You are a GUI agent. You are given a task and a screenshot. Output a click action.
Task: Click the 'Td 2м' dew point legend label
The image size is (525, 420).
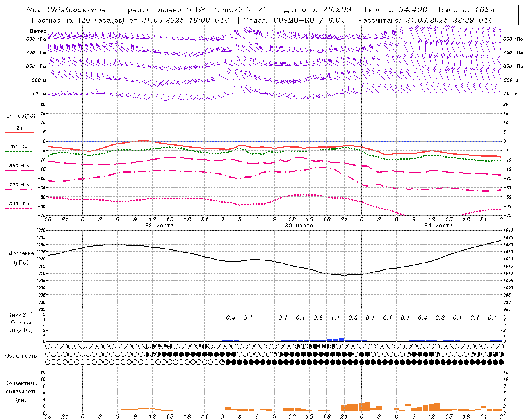click(19, 147)
